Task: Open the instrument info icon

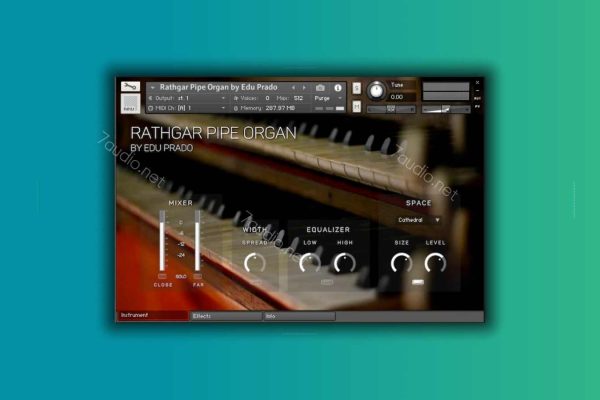Action: (x=338, y=88)
